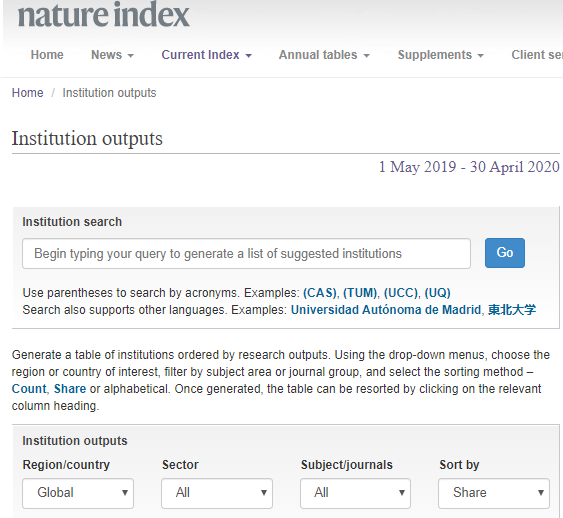Open the Share definition link
This screenshot has width=563, height=518.
pyautogui.click(x=70, y=389)
